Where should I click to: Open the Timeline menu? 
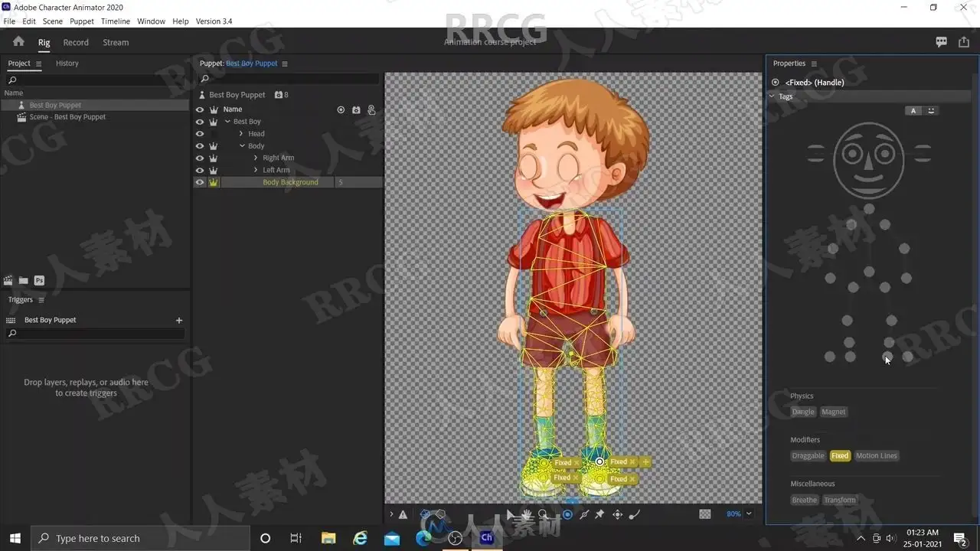coord(116,21)
